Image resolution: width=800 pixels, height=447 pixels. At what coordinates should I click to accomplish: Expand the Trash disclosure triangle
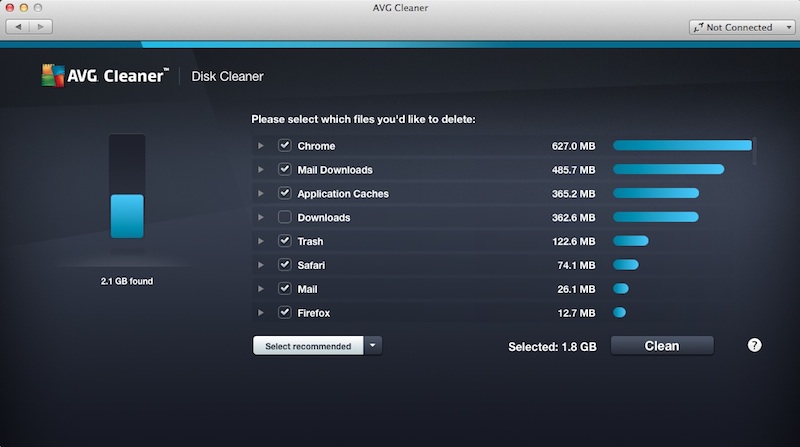[261, 241]
